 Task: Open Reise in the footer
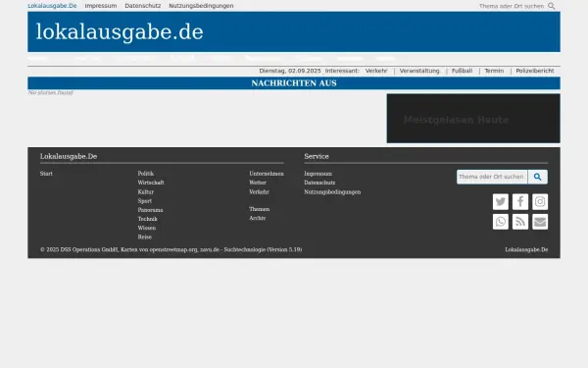pyautogui.click(x=145, y=237)
